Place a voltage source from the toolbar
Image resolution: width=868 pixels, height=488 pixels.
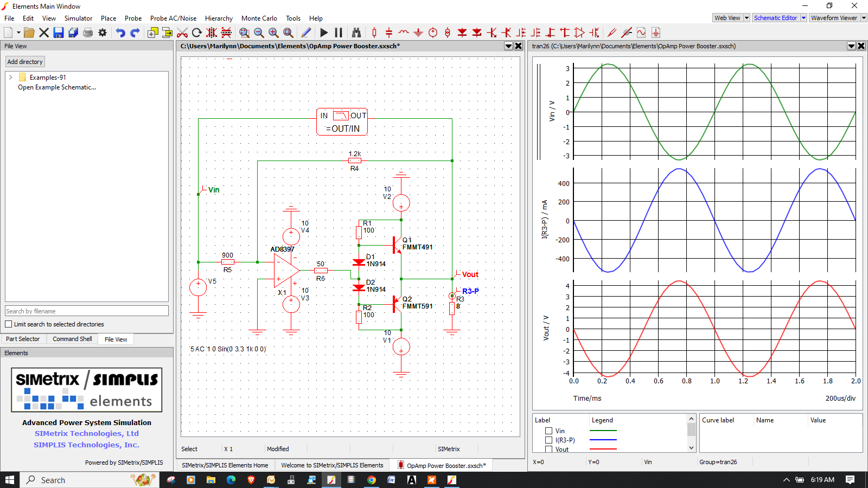(x=433, y=33)
